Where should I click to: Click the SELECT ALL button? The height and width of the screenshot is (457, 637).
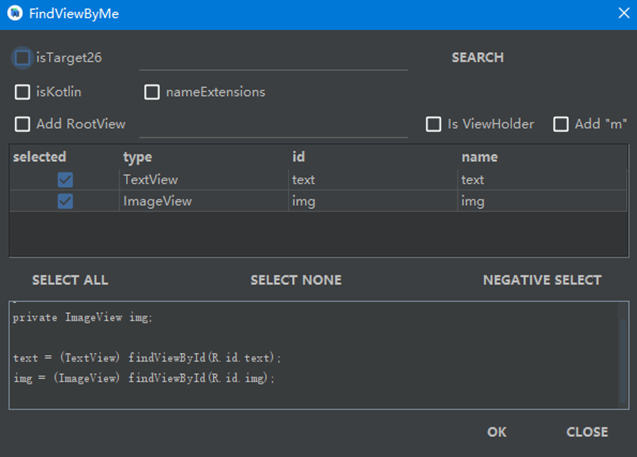(70, 280)
